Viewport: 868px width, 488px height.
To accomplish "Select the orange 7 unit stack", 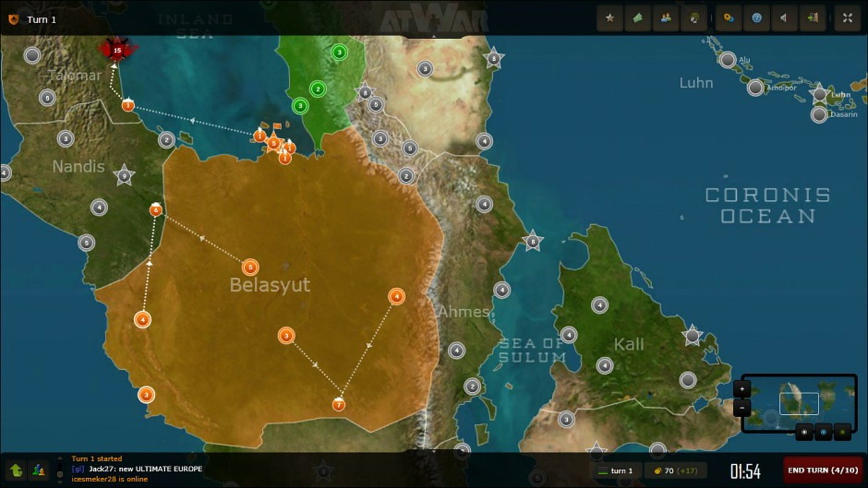I will pos(339,404).
